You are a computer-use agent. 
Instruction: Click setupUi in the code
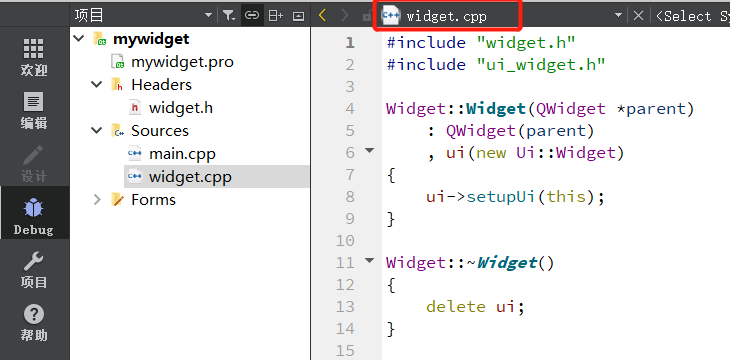[x=501, y=197]
